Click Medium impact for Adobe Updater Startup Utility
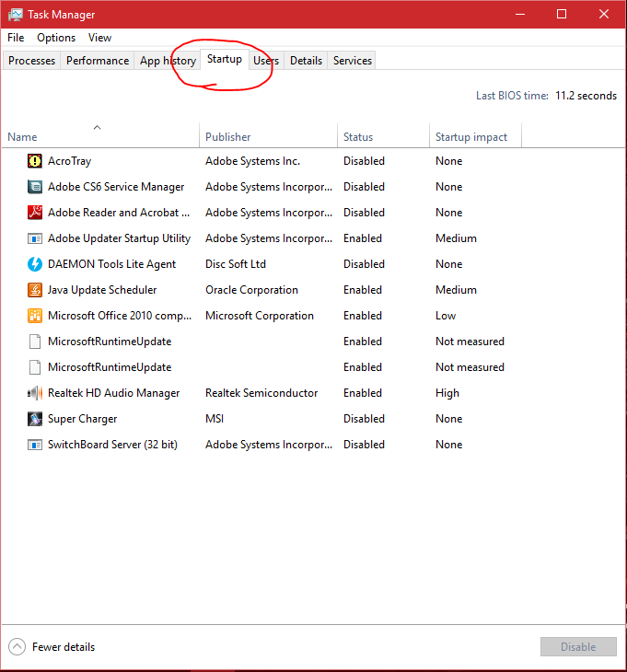The width and height of the screenshot is (627, 672). (x=456, y=238)
